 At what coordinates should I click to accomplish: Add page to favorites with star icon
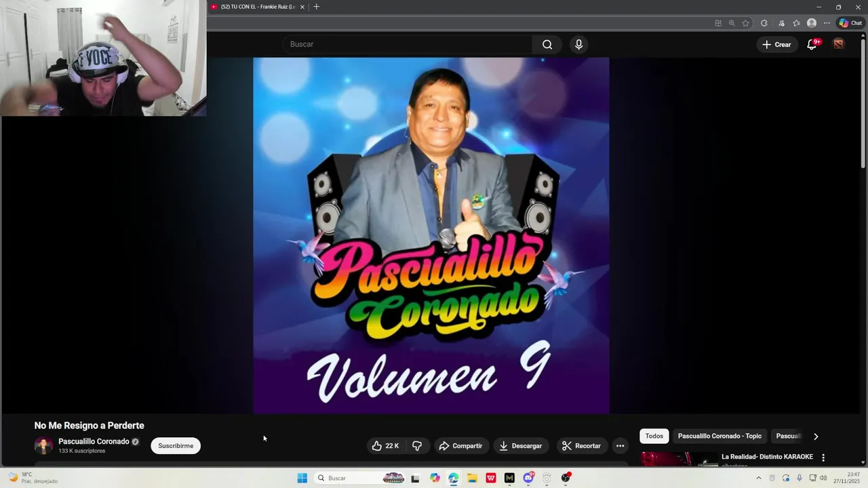coord(746,23)
